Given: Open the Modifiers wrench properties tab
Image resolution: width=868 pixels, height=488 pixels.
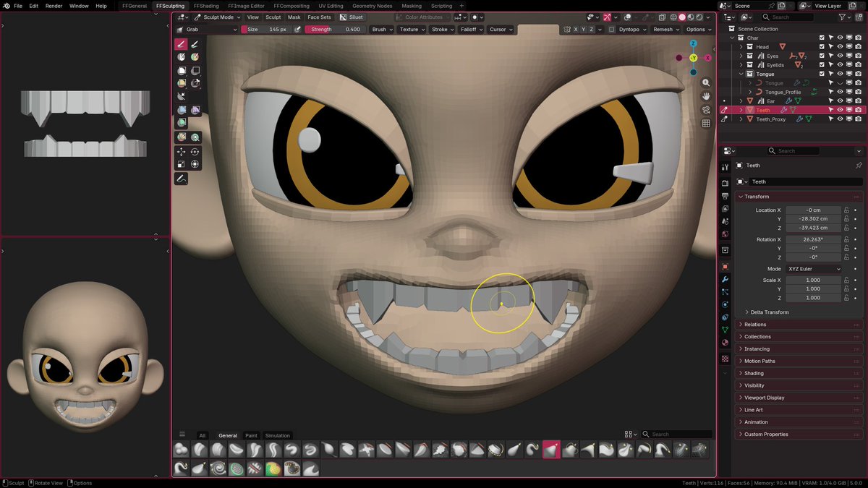Looking at the screenshot, I should tap(726, 279).
